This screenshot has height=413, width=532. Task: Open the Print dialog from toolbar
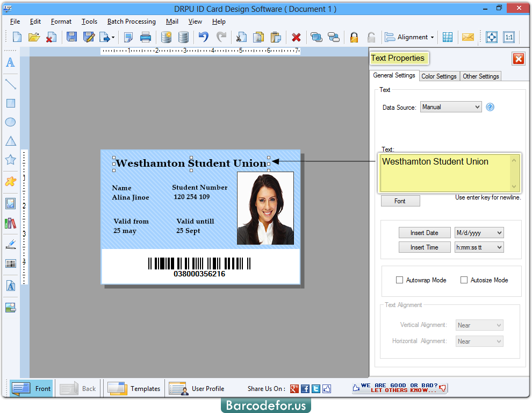146,37
